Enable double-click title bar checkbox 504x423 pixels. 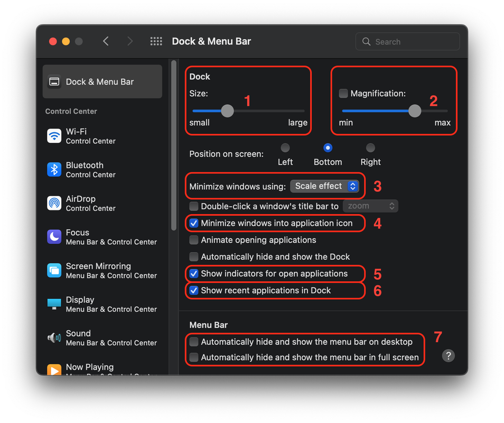point(194,206)
